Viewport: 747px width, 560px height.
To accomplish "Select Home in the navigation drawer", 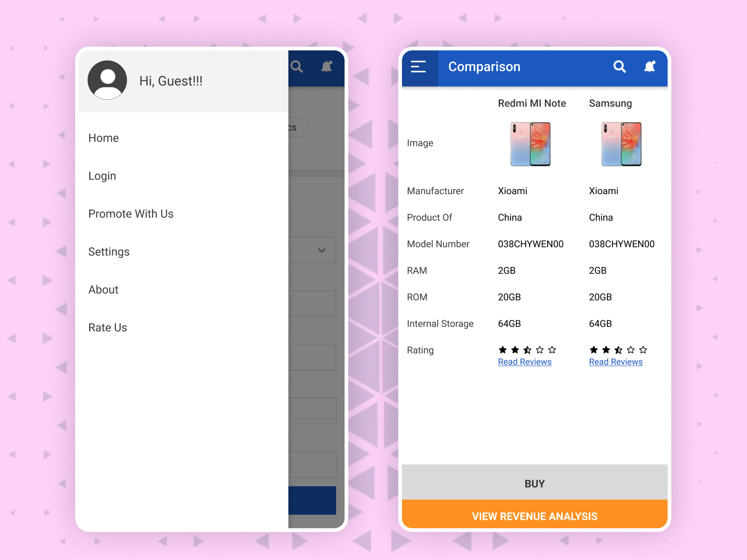I will click(x=103, y=138).
